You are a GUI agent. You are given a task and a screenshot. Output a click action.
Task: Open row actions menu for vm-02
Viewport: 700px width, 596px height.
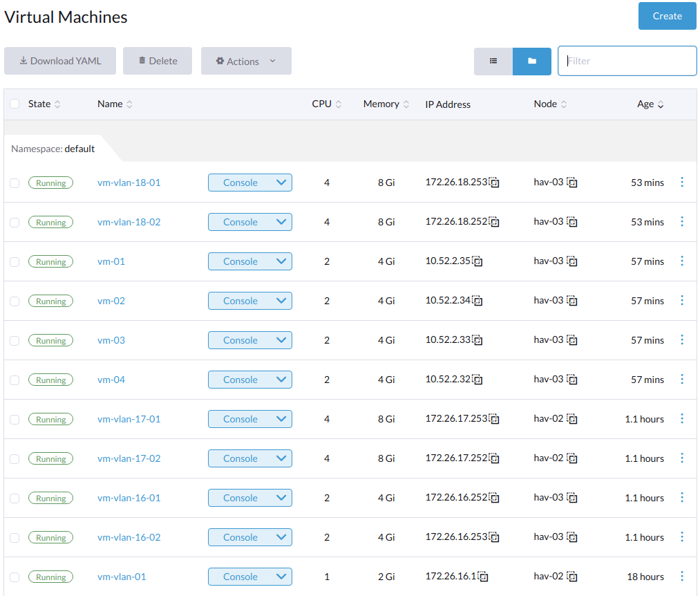682,300
